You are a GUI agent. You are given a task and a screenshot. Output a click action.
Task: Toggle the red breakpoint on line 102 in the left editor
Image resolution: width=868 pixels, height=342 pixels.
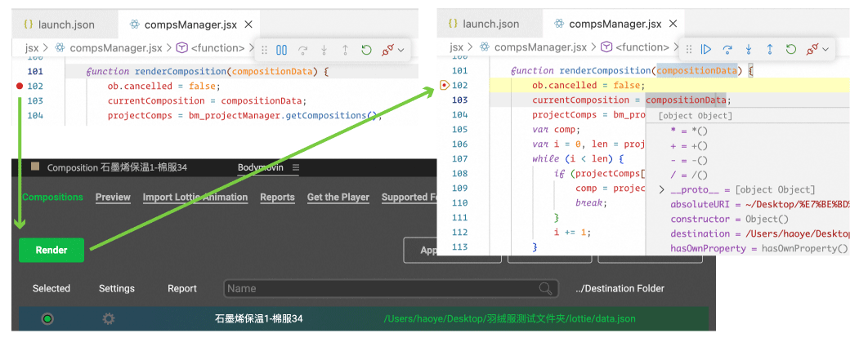point(20,87)
